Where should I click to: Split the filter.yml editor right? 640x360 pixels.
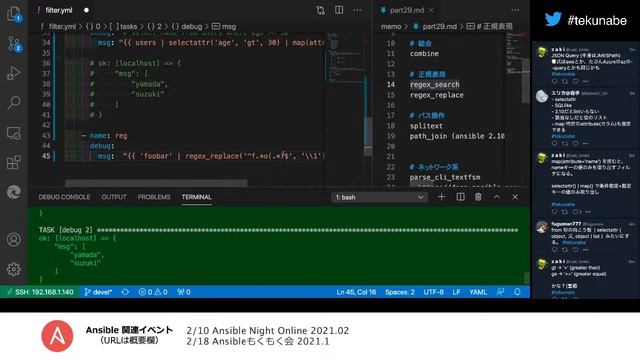339,10
